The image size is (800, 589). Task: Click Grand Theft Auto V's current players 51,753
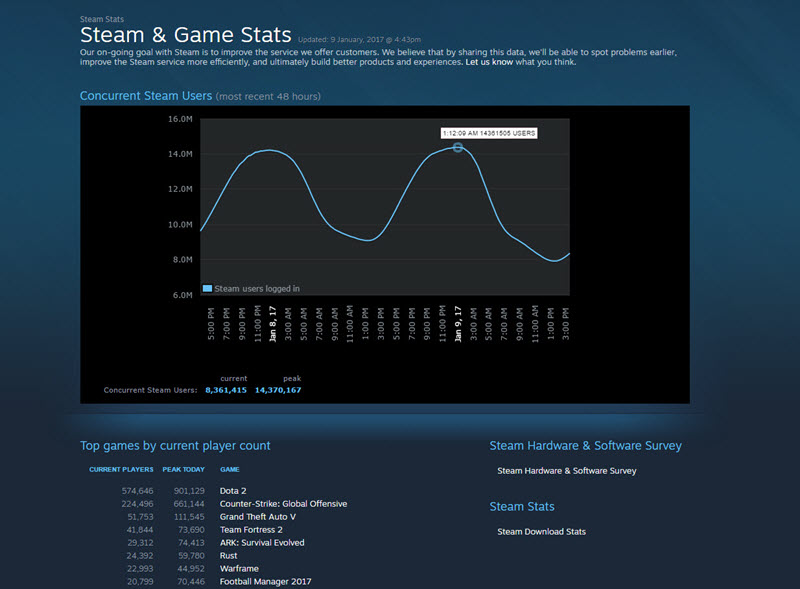(140, 517)
